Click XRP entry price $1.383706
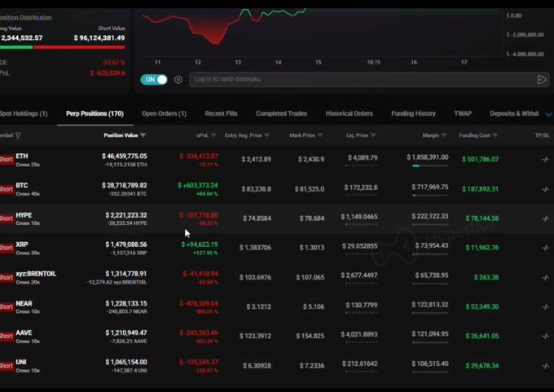 [x=256, y=248]
